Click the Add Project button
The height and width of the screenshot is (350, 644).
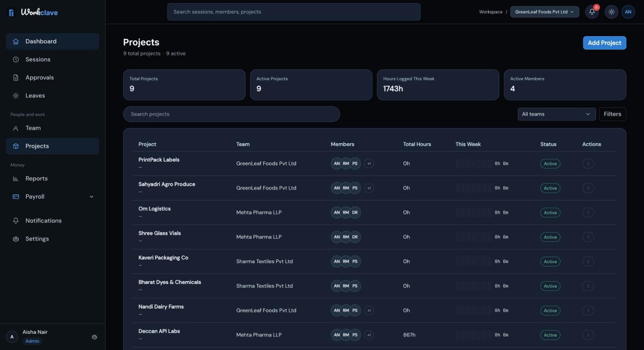point(604,43)
